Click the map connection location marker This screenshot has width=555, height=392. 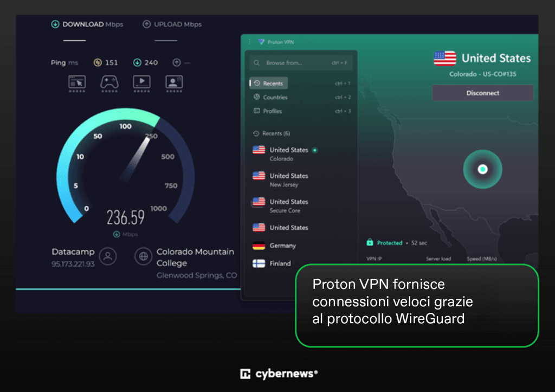tap(482, 169)
